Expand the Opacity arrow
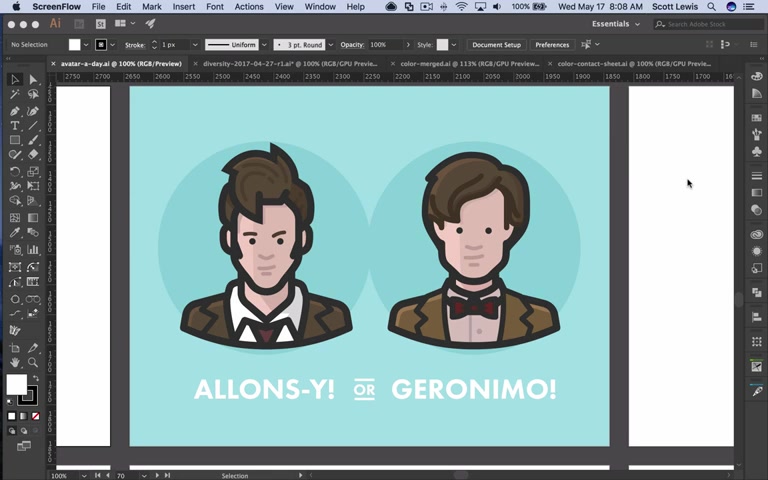 pos(408,45)
